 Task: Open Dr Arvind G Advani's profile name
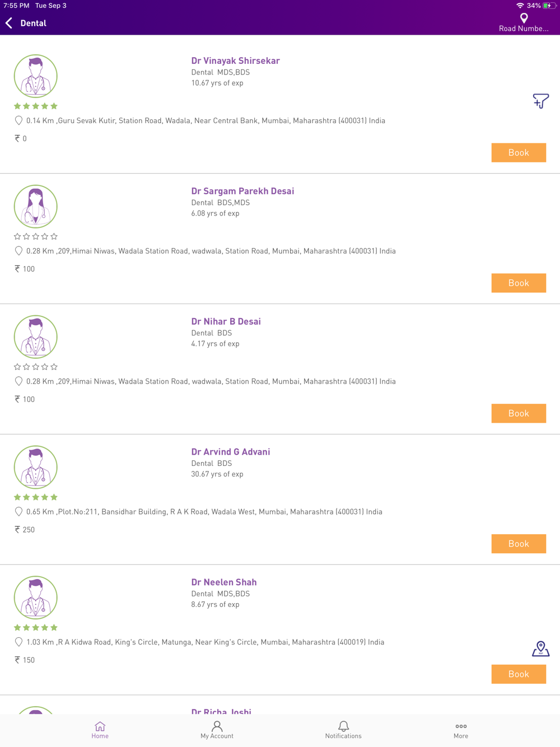point(230,452)
